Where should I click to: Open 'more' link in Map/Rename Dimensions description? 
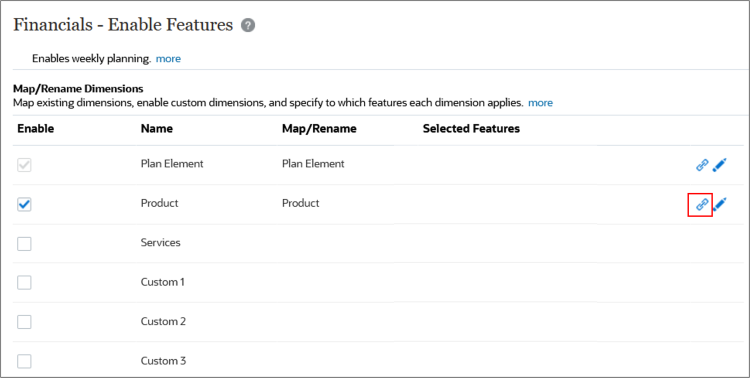click(540, 103)
